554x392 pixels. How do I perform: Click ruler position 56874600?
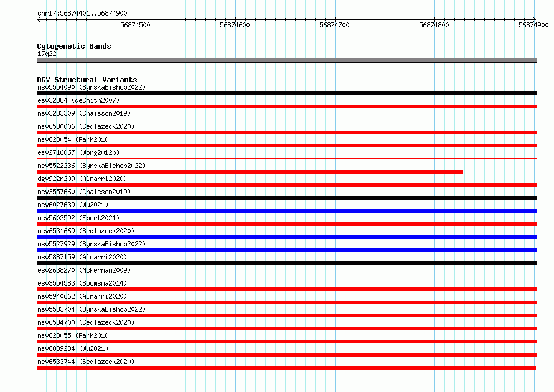click(x=235, y=25)
